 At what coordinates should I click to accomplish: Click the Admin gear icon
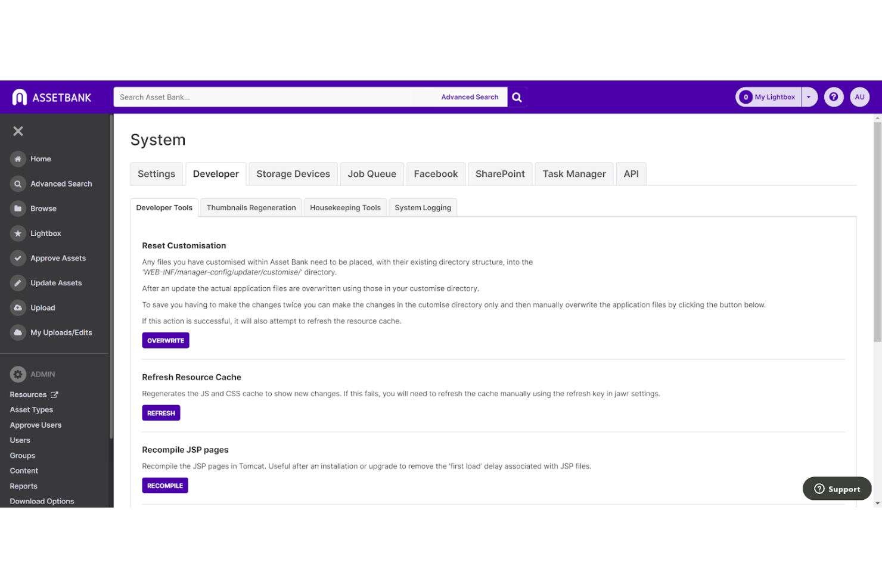tap(18, 374)
